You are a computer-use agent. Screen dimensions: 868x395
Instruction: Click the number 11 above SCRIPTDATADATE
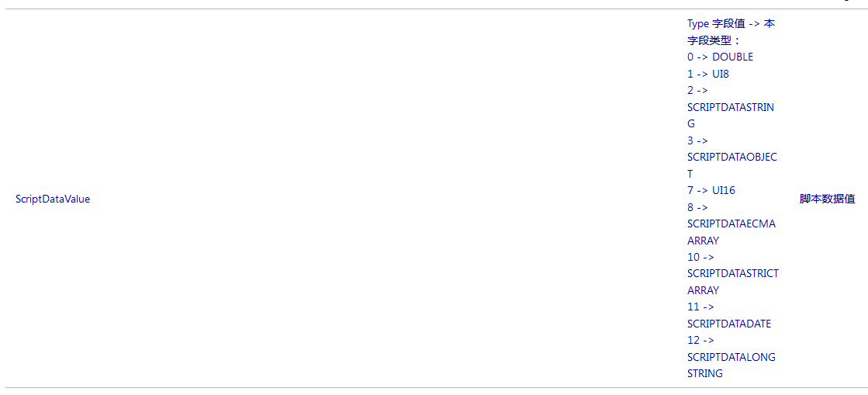(693, 307)
